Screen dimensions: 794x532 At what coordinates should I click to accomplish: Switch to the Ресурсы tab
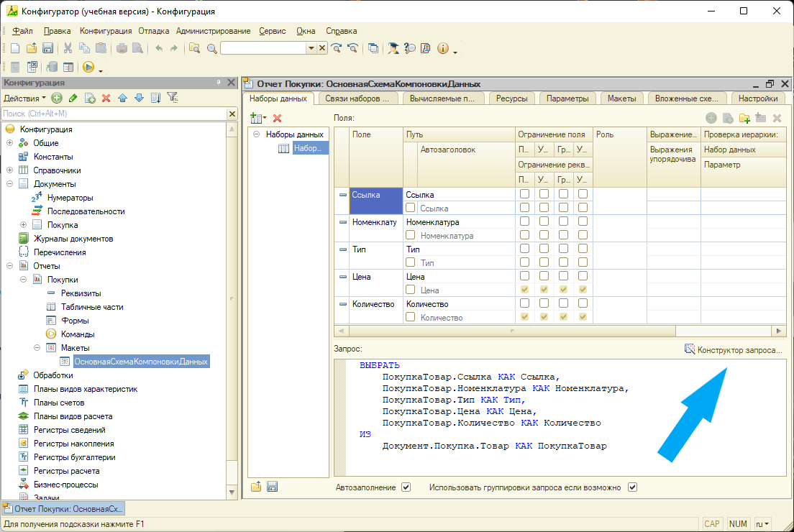tap(511, 98)
